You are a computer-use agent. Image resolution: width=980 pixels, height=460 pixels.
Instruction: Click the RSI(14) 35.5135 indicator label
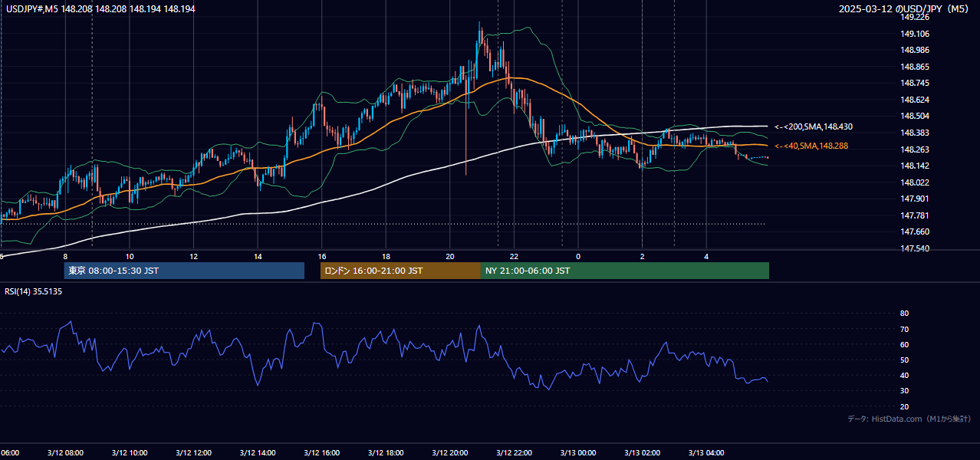(x=33, y=291)
